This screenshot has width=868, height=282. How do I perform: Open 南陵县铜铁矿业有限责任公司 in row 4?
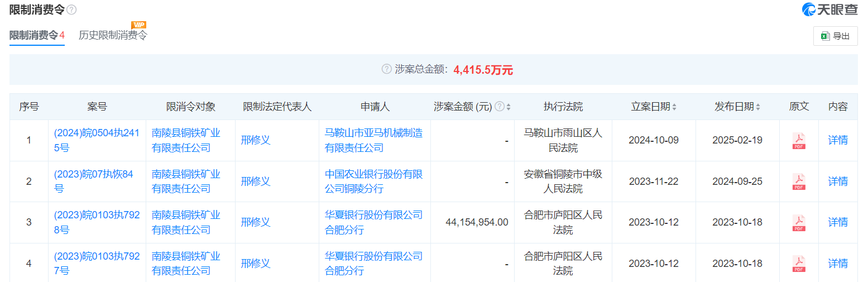[x=186, y=263]
